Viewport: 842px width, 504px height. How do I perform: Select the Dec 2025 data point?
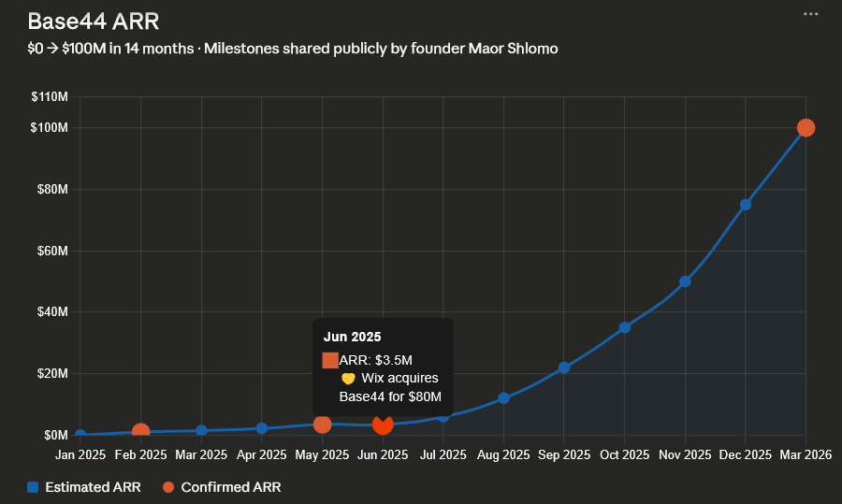(746, 205)
